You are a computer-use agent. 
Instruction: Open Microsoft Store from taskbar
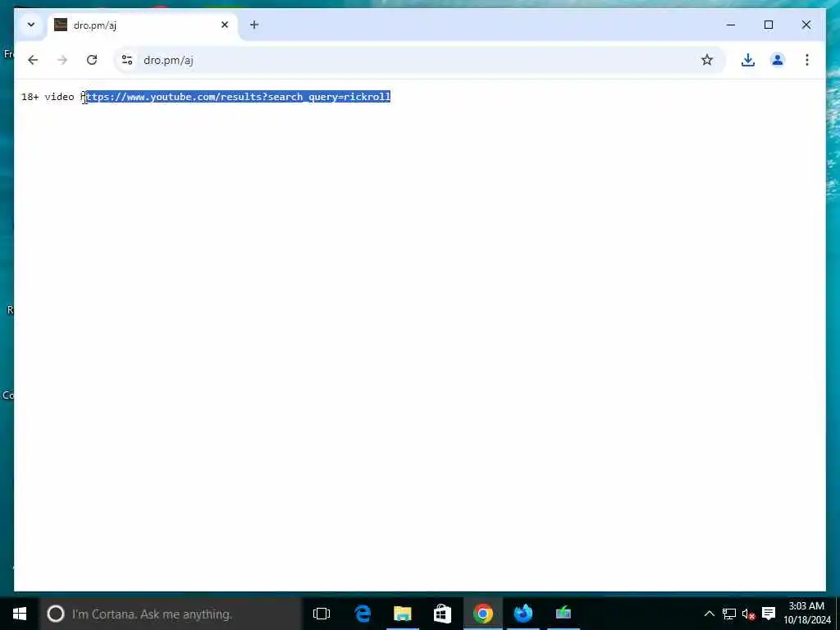tap(442, 614)
